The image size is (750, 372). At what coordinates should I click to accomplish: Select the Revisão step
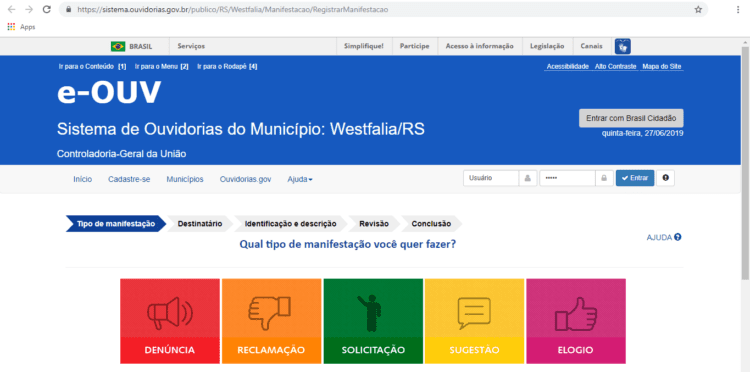[x=374, y=224]
